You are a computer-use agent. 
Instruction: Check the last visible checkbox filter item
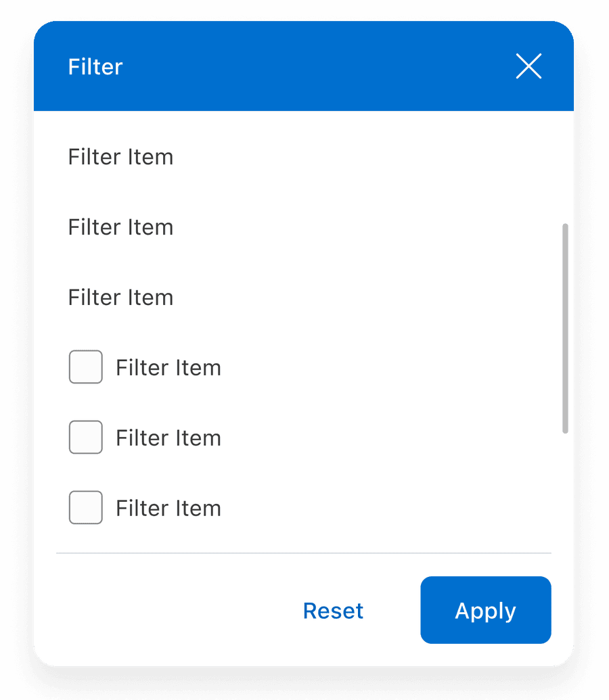click(85, 507)
